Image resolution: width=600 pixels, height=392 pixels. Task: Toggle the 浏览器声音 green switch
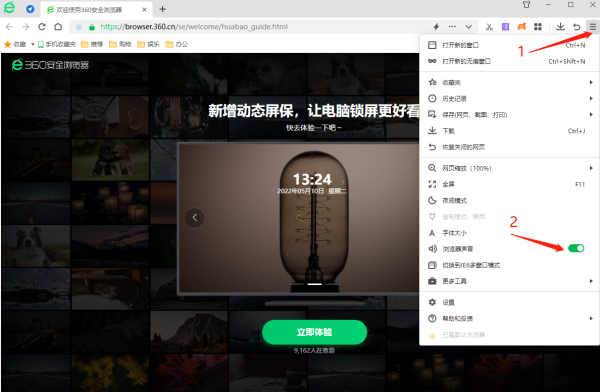[576, 248]
